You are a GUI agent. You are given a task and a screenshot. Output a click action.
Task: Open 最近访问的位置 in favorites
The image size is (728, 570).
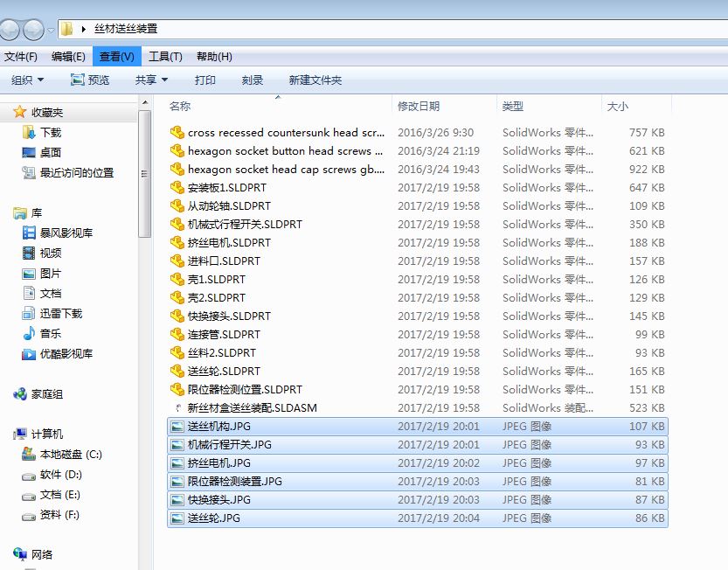coord(68,173)
